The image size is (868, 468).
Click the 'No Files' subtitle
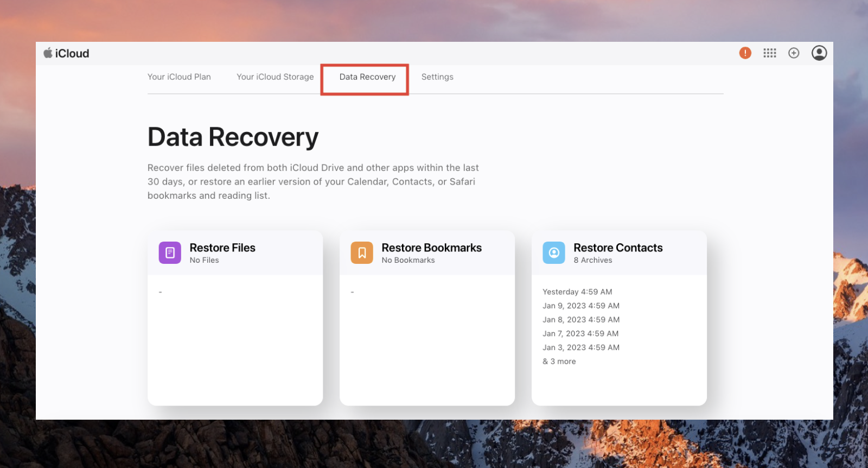pos(205,260)
